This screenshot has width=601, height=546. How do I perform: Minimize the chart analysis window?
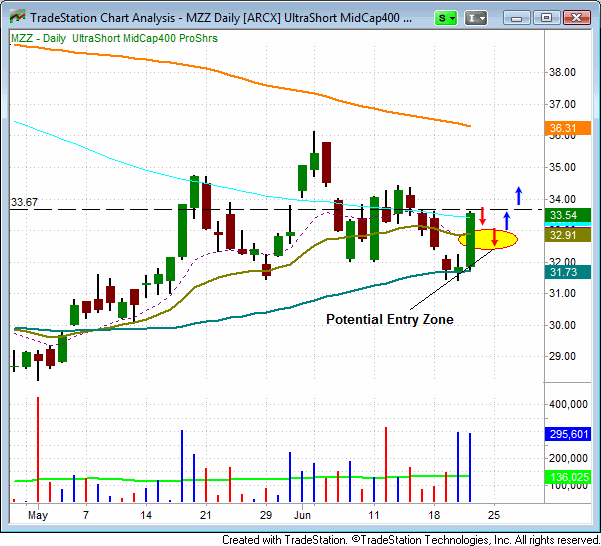click(517, 18)
